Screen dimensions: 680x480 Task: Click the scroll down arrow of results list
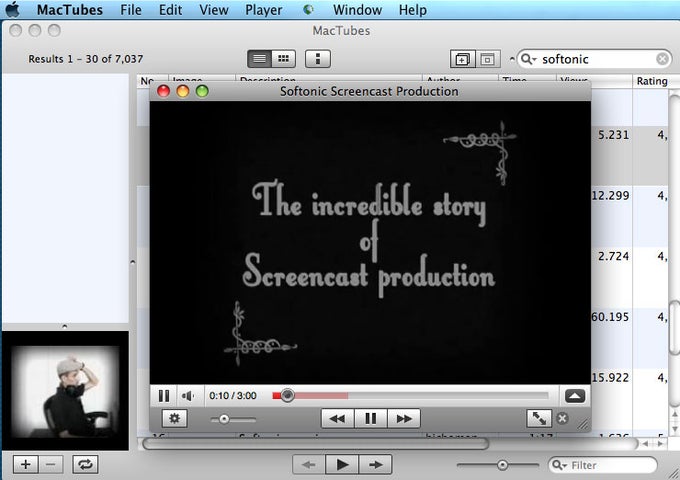[674, 429]
